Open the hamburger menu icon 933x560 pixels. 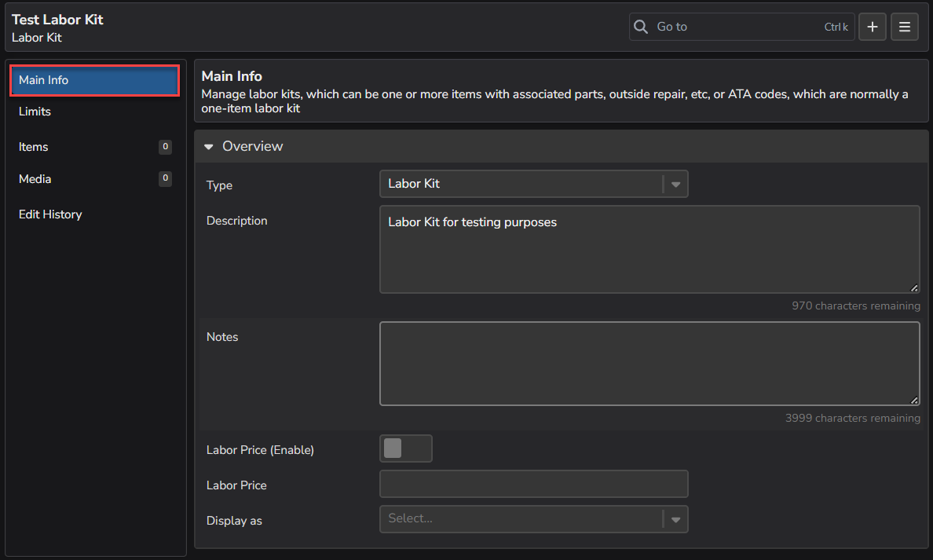[x=904, y=26]
